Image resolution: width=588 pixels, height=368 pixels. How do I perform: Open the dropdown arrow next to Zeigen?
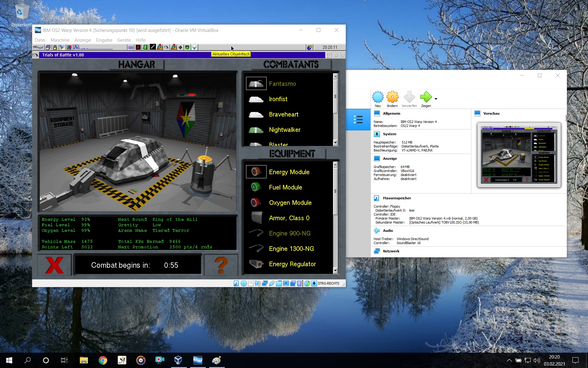point(436,99)
